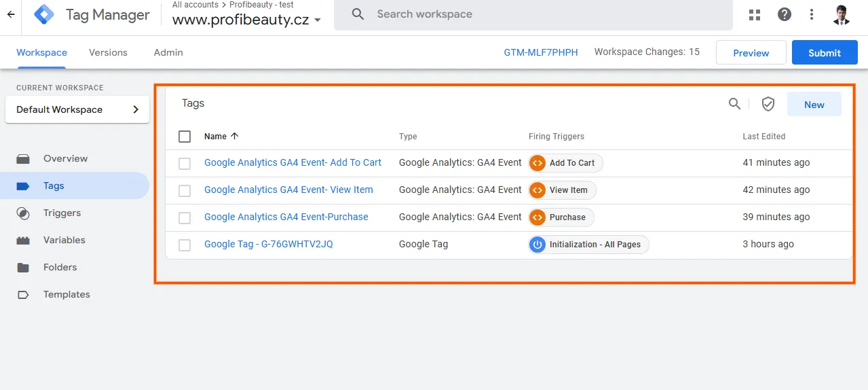Screen dimensions: 868x390
Task: Click the Purchase trigger chip
Action: (x=561, y=217)
